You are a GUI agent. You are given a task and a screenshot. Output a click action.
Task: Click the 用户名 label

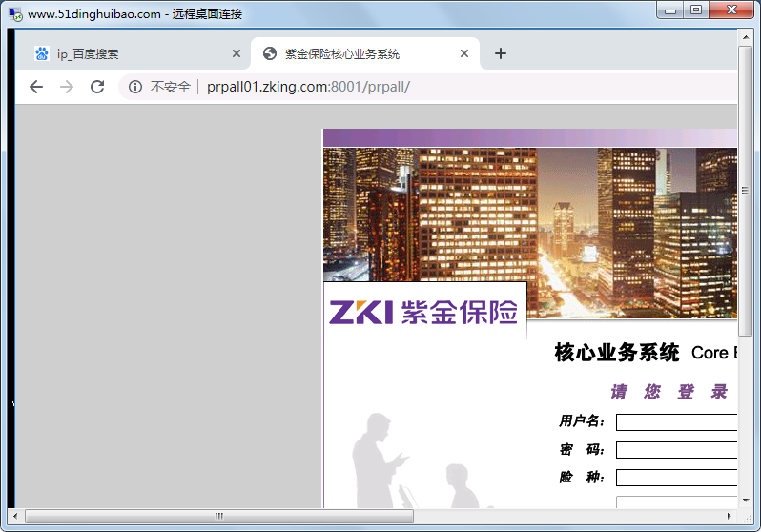(582, 420)
